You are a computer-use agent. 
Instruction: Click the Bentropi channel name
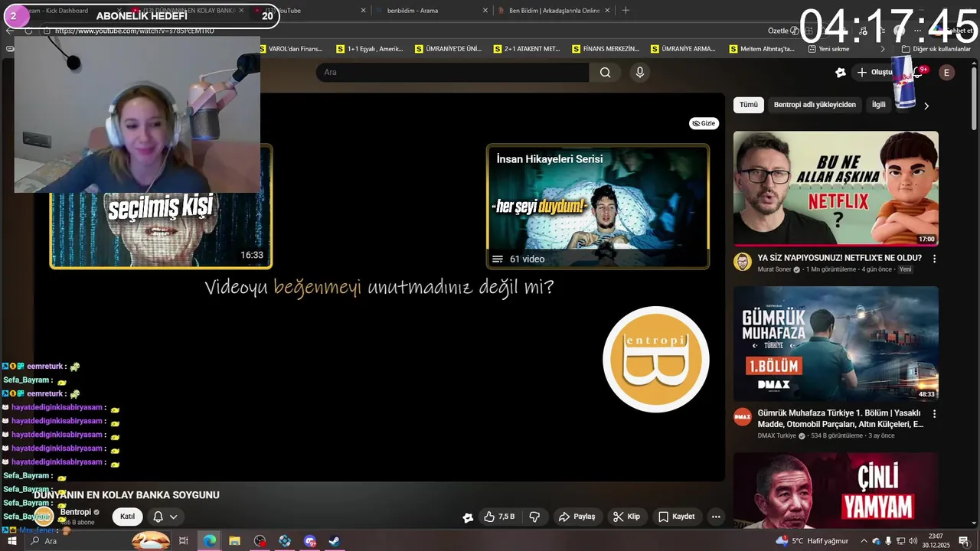[76, 512]
